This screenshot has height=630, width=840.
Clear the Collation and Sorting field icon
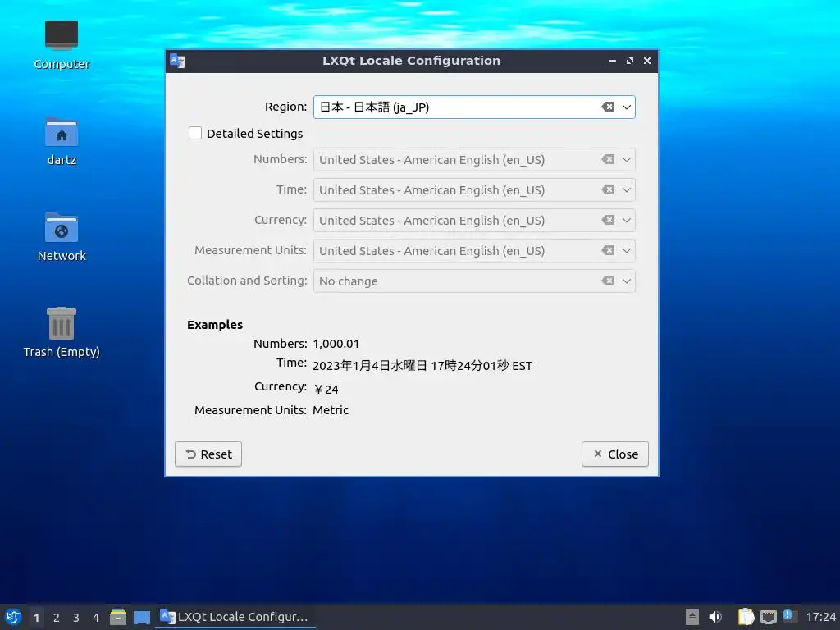point(608,281)
